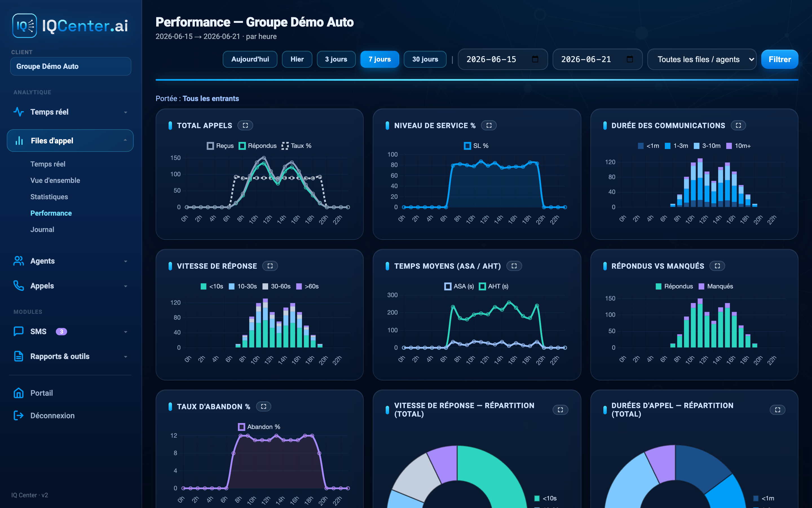
Task: Open Temps réel submenu under Files d'appel
Action: (x=48, y=164)
